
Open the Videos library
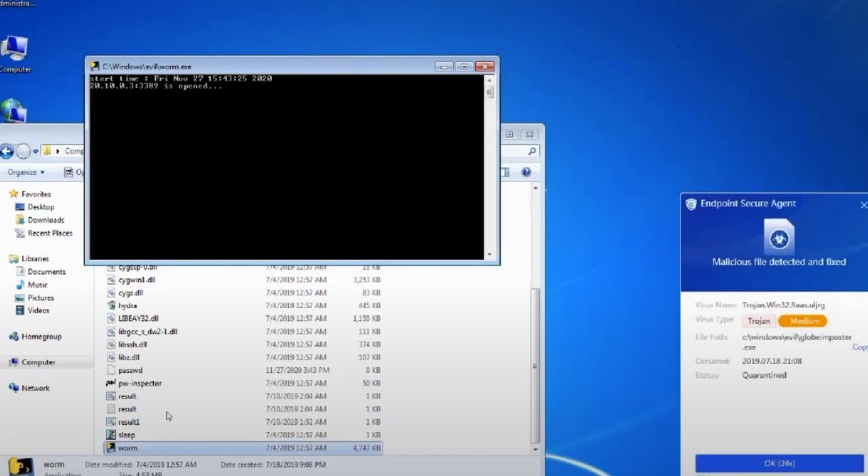(32, 310)
